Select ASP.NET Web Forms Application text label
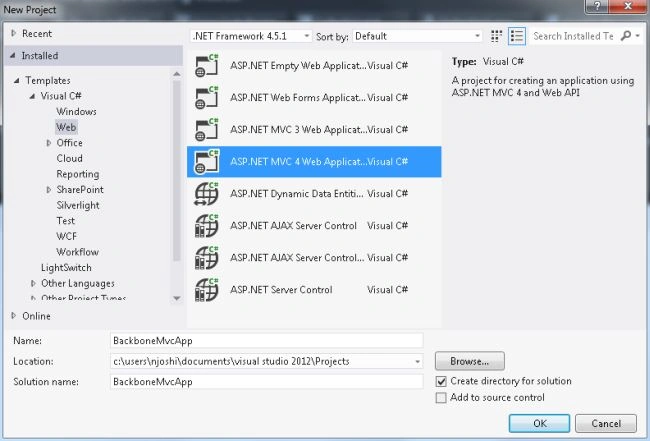 pyautogui.click(x=298, y=98)
